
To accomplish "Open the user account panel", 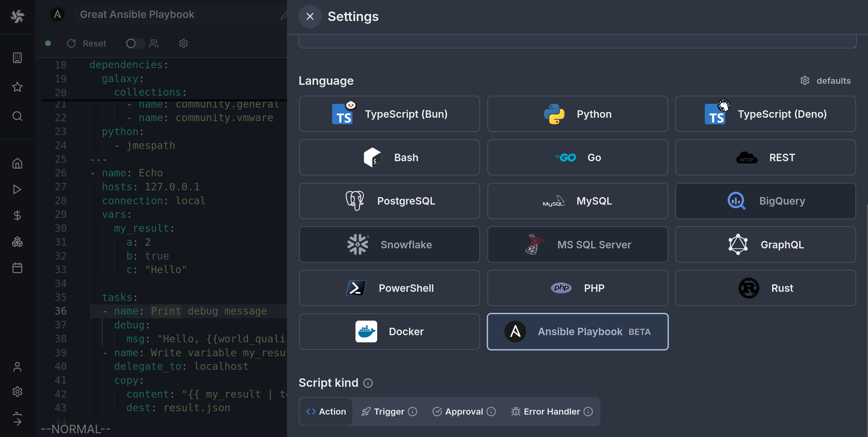I will click(17, 367).
